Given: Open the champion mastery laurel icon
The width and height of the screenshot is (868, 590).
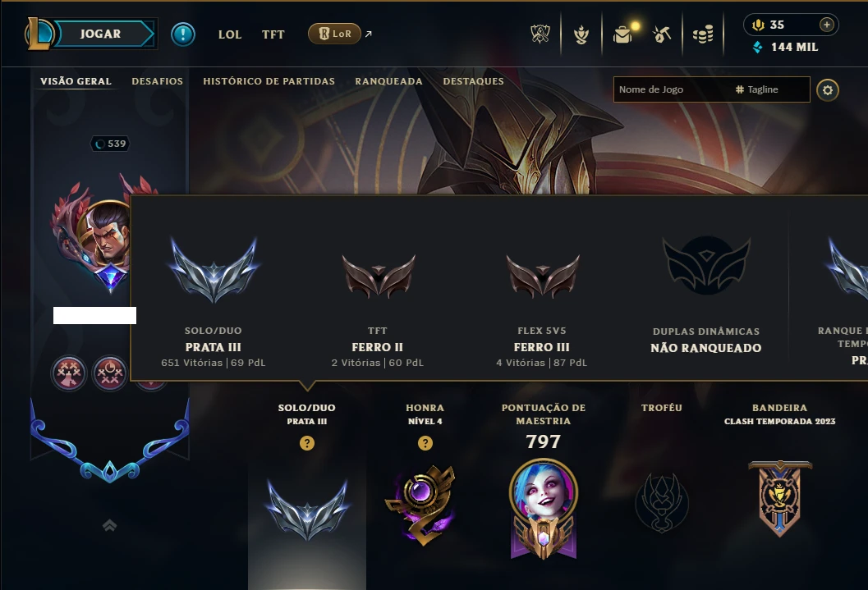Looking at the screenshot, I should tap(581, 34).
